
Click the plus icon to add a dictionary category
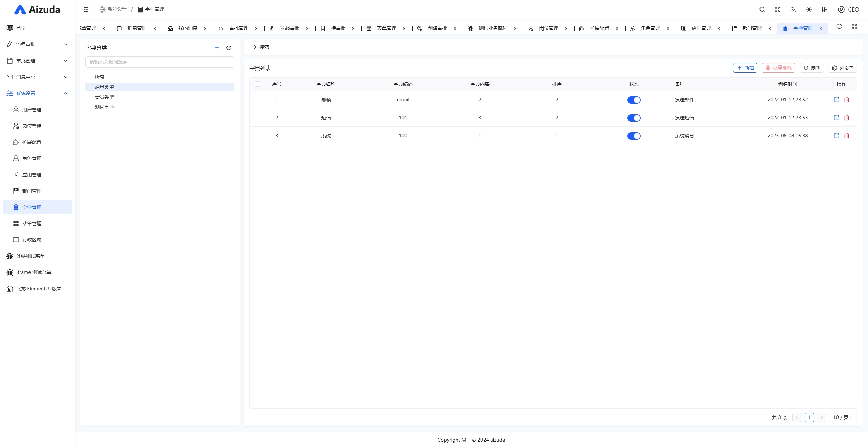pyautogui.click(x=217, y=48)
